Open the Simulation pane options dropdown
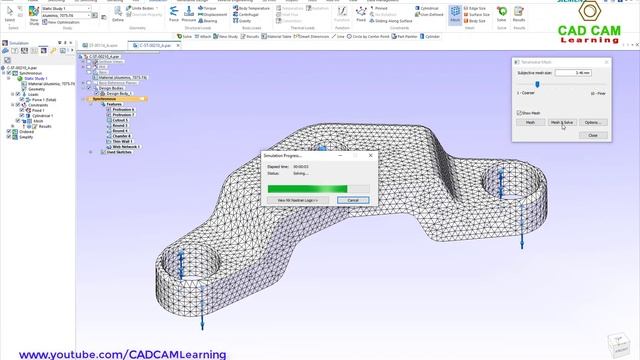Viewport: 640px width, 360px height. (x=60, y=42)
